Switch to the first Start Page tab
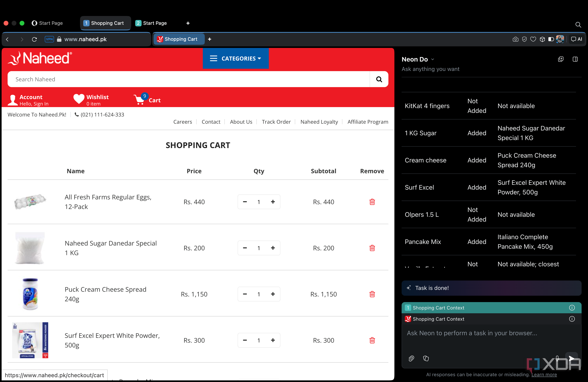 (x=47, y=23)
